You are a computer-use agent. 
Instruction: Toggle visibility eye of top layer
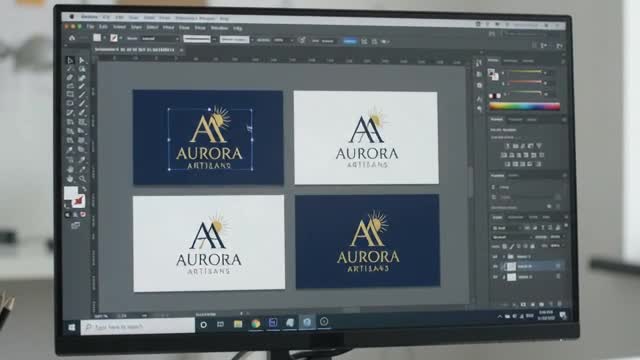(495, 257)
